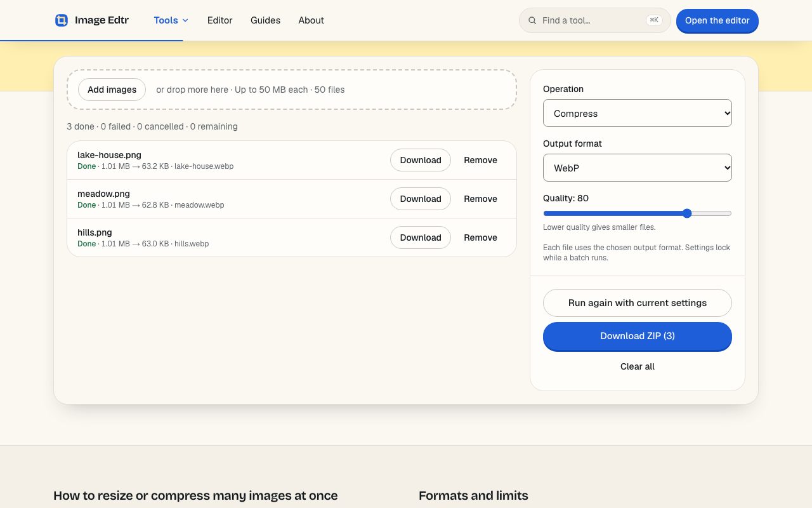Download the meadow.png result

tap(421, 199)
